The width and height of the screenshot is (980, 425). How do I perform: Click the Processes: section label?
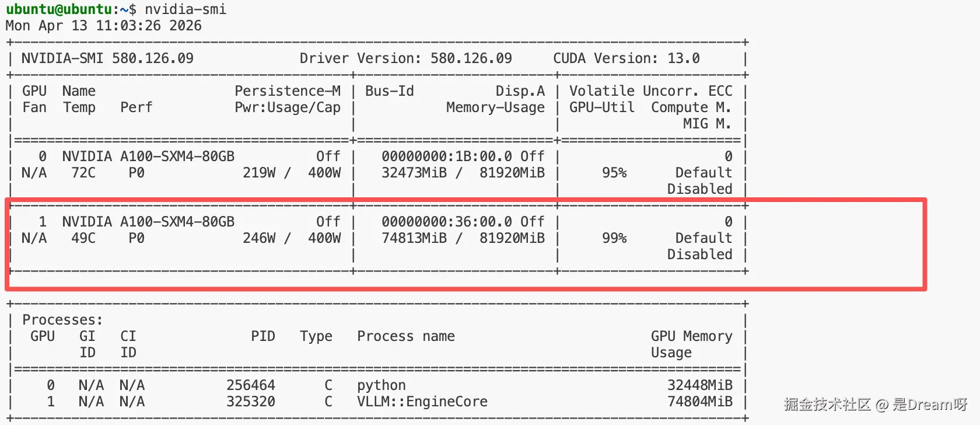(62, 320)
